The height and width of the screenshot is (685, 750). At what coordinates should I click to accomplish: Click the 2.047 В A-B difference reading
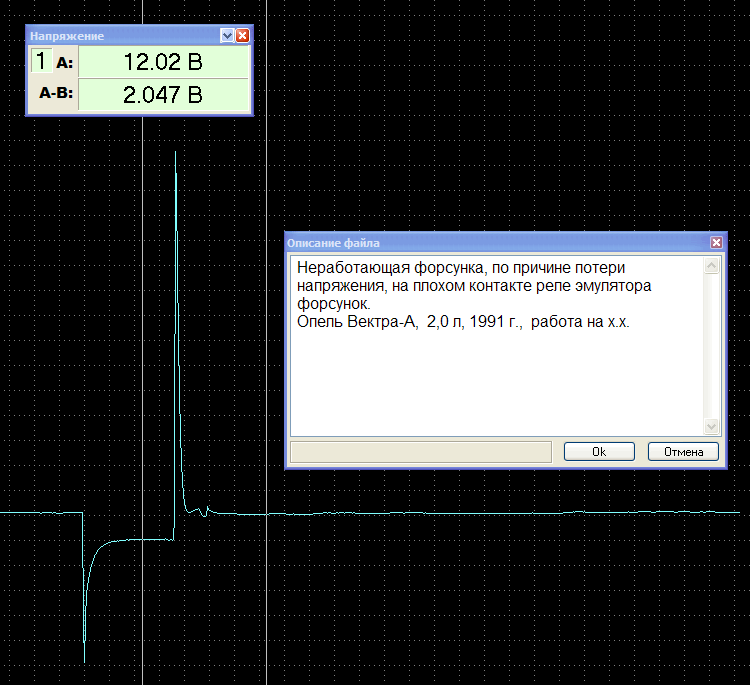tap(163, 95)
